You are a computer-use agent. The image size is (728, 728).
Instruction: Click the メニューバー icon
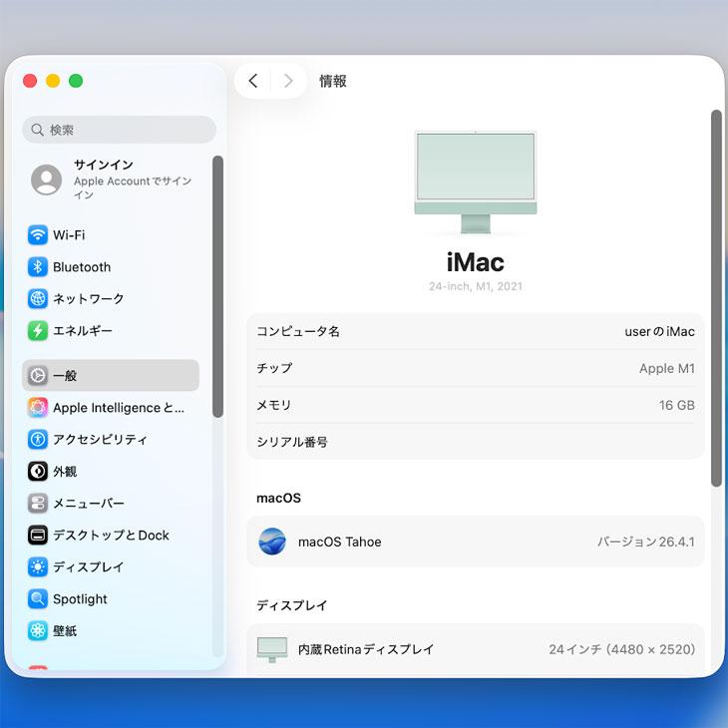(38, 504)
